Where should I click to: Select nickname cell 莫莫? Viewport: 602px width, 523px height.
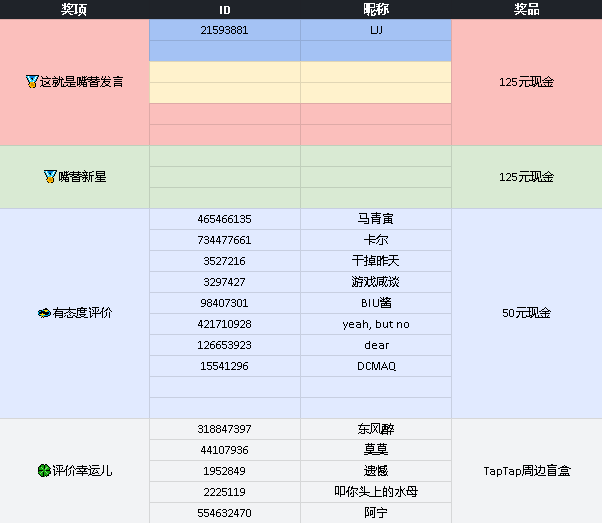[x=376, y=450]
